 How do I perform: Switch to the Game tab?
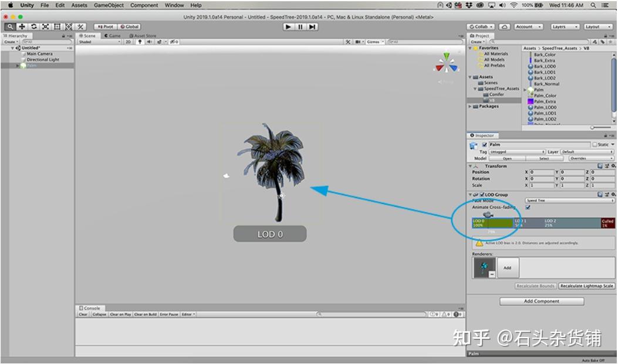pos(111,35)
